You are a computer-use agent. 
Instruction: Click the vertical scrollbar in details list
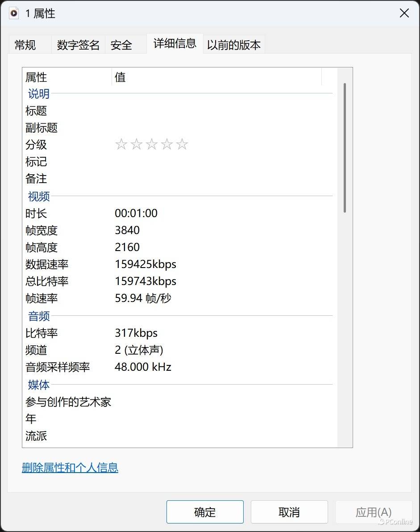(x=345, y=147)
